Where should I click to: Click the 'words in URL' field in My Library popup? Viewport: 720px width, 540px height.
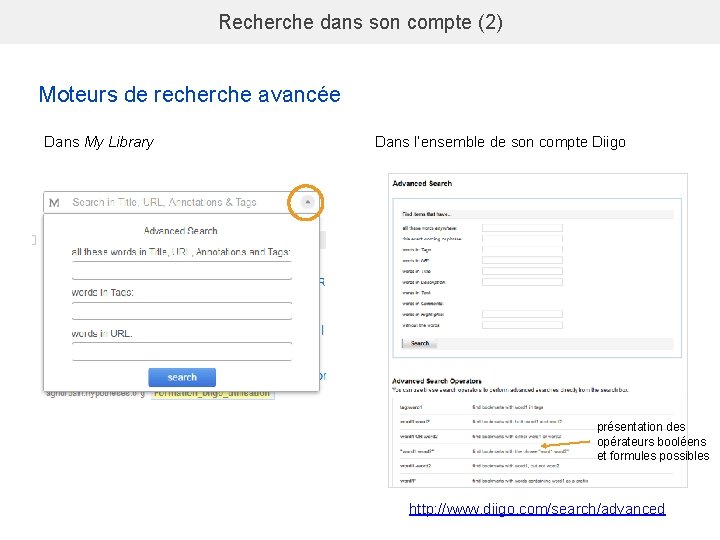pyautogui.click(x=182, y=351)
